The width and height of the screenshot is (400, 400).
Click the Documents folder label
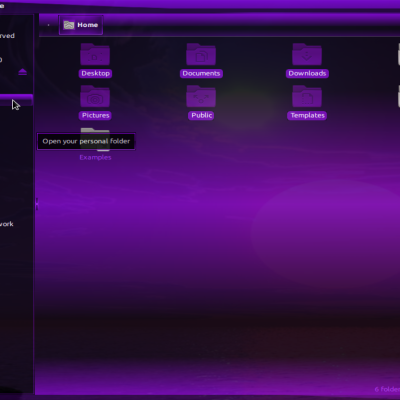[201, 73]
